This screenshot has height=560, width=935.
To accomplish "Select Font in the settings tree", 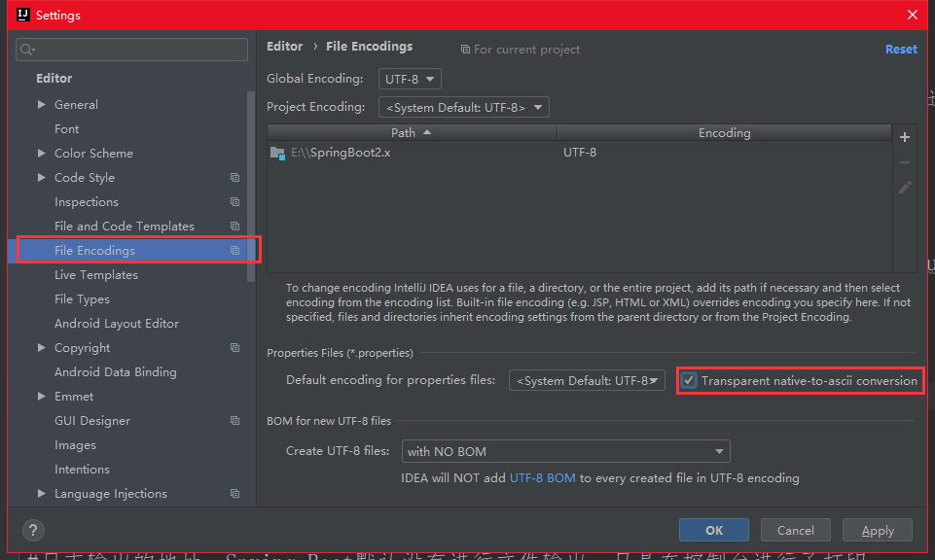I will pyautogui.click(x=67, y=129).
